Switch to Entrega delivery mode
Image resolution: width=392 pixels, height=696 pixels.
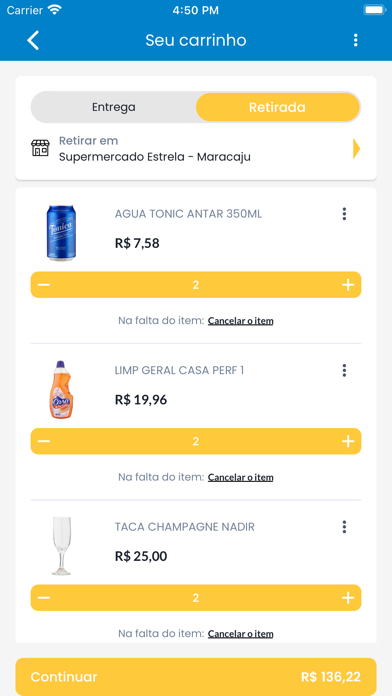click(x=114, y=107)
